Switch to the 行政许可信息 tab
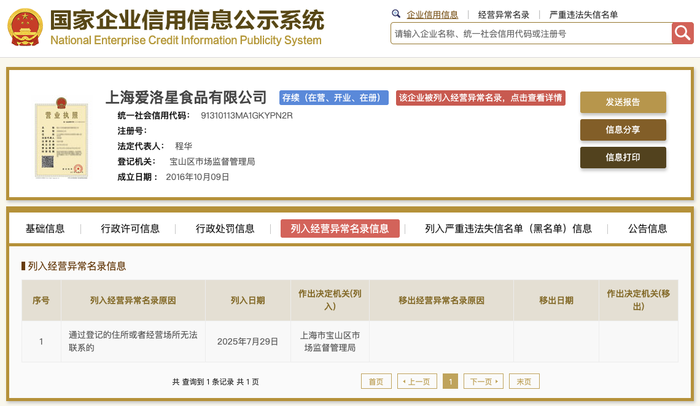Viewport: 700px width, 406px height. pos(130,229)
